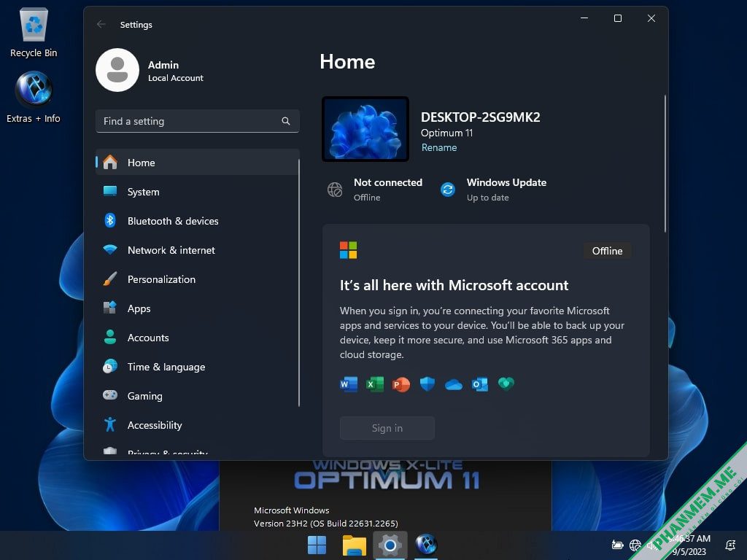The width and height of the screenshot is (747, 560).
Task: Go to Time & language settings
Action: pos(197,367)
